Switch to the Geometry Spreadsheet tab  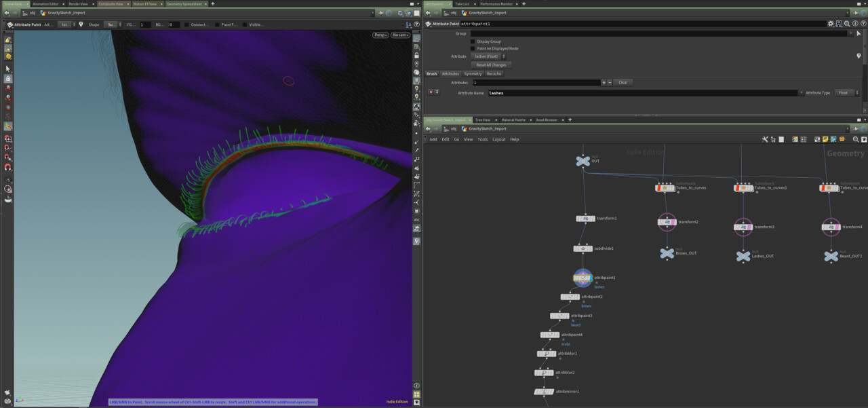coord(184,4)
